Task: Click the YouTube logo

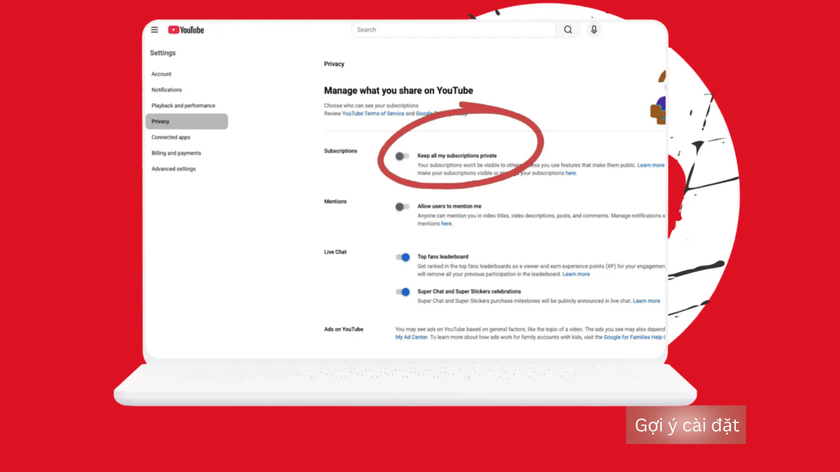Action: 186,30
